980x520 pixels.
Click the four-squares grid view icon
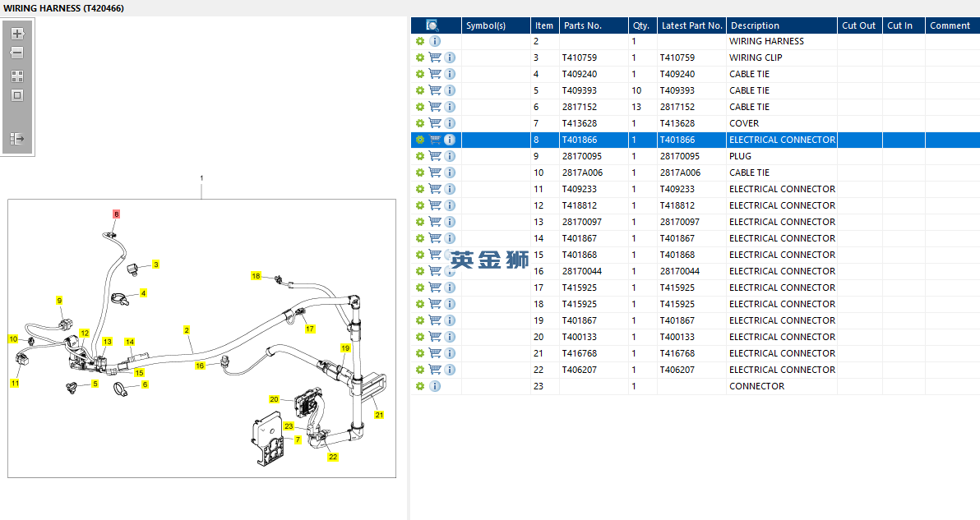pyautogui.click(x=17, y=76)
